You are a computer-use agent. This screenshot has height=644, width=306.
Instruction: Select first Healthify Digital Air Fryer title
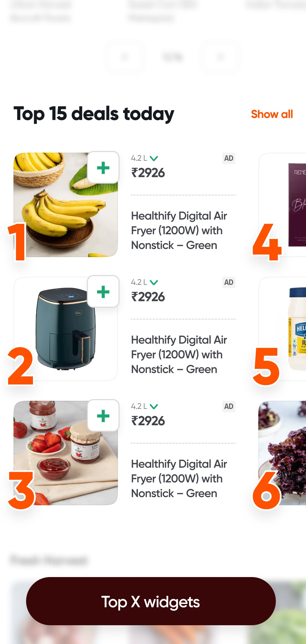click(179, 230)
